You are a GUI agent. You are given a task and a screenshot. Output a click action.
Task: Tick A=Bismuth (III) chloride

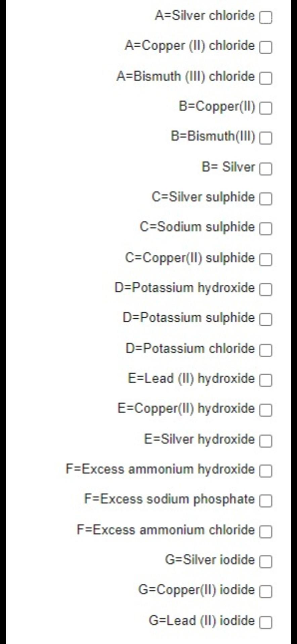(x=266, y=78)
